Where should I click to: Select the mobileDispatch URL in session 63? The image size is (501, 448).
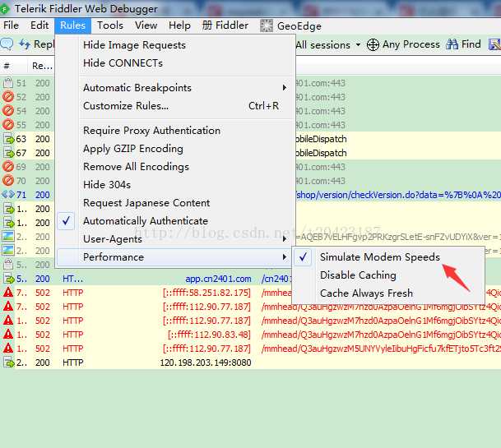321,139
